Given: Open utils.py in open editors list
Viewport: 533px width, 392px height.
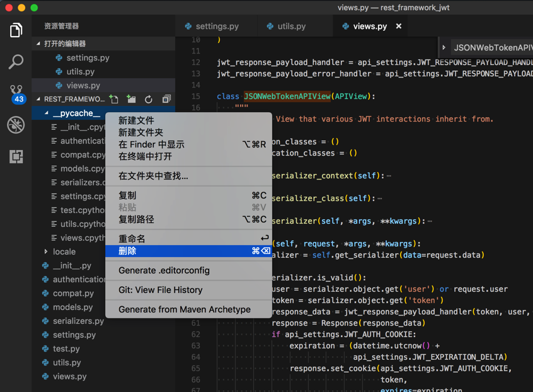Looking at the screenshot, I should pyautogui.click(x=103, y=71).
